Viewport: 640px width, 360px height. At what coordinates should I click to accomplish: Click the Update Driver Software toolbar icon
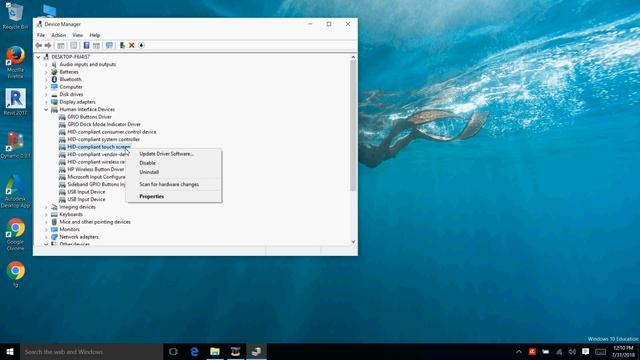click(122, 45)
